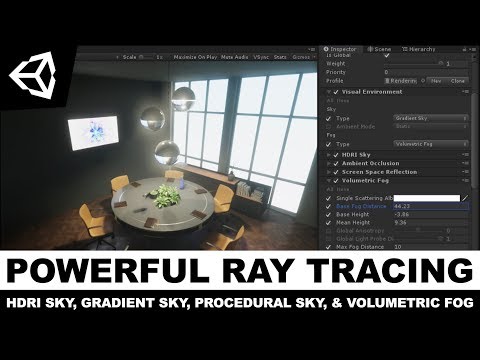The height and width of the screenshot is (360, 480).
Task: Expand the Ambient Occlusion section
Action: pos(329,163)
